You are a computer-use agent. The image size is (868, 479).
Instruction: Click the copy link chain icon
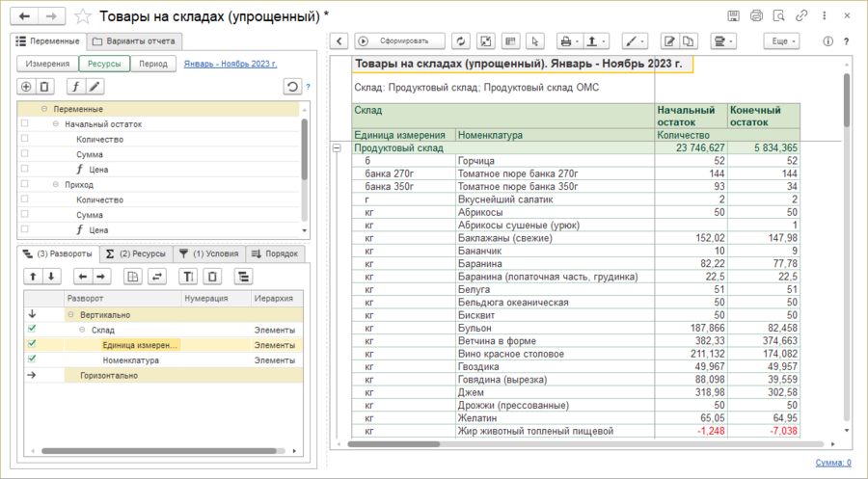[x=801, y=16]
